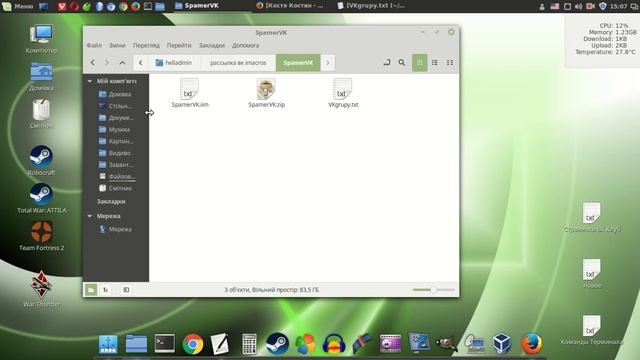The width and height of the screenshot is (640, 360).
Task: Switch to compact view mode
Action: [450, 62]
